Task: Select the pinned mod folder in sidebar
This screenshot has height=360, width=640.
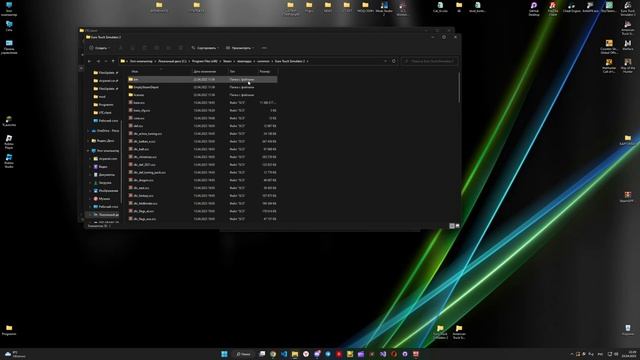Action: click(x=100, y=97)
